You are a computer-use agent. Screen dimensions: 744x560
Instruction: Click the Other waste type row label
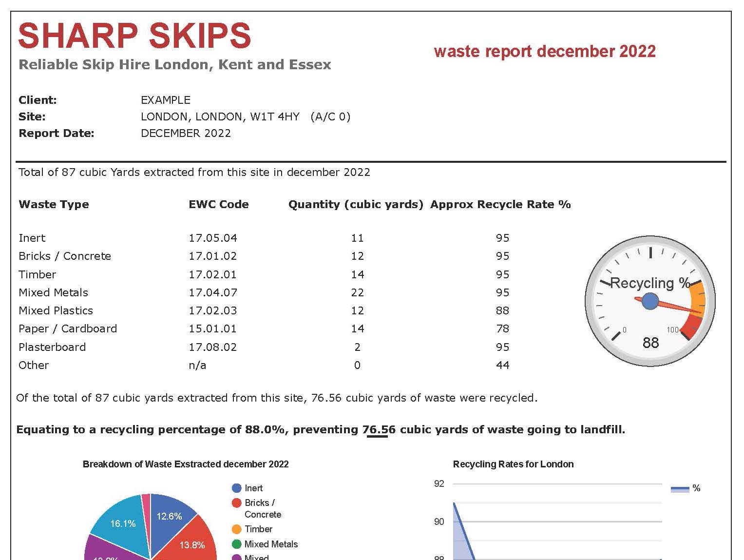click(34, 365)
